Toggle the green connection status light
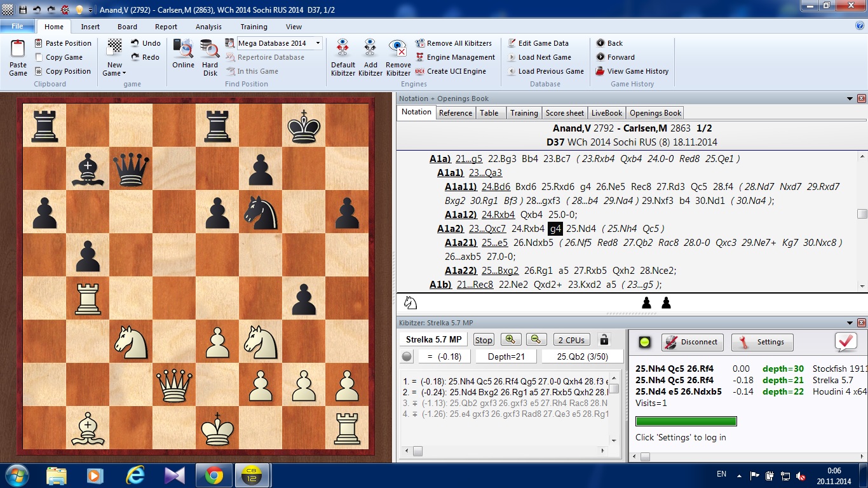Screen dimensions: 868x488 click(644, 342)
